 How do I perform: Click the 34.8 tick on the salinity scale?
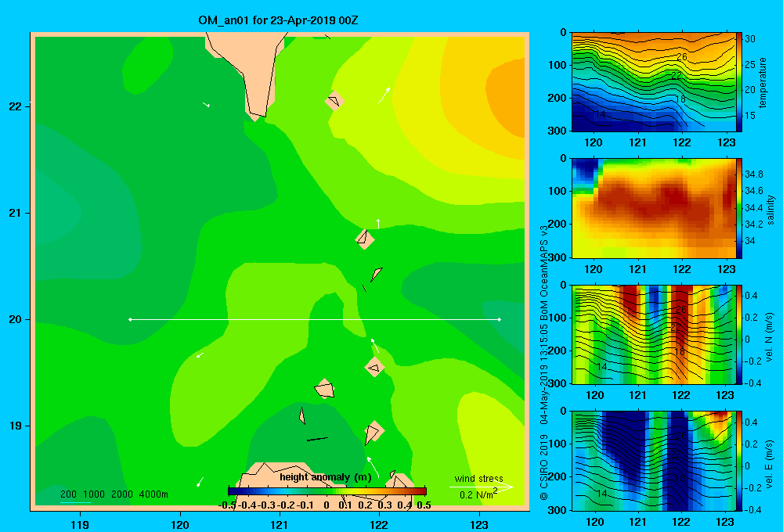(753, 174)
